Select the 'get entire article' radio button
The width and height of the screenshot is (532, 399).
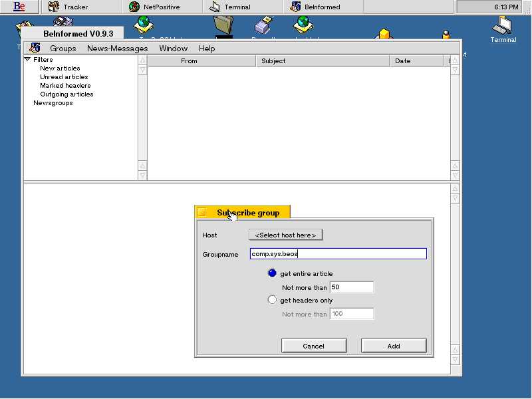[x=272, y=273]
